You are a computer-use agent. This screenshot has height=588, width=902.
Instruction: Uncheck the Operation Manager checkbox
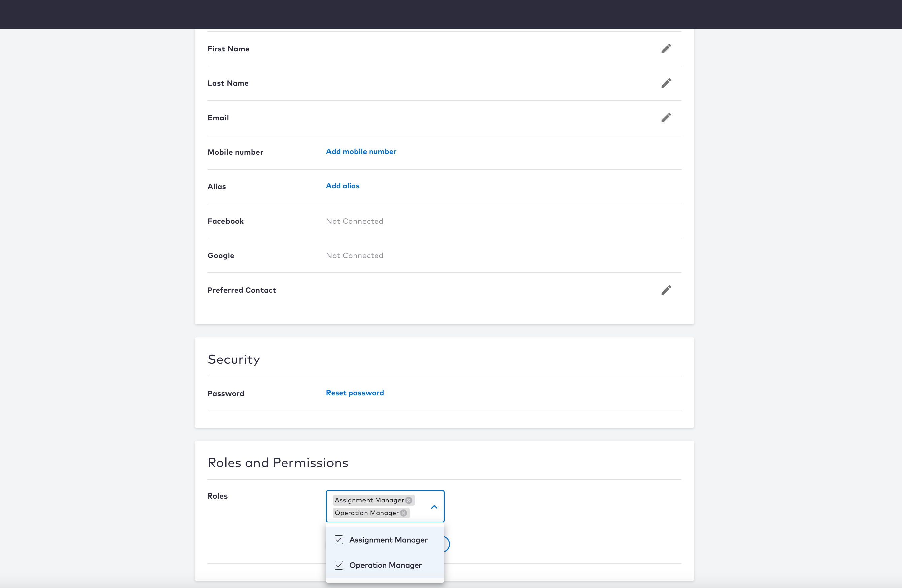339,565
